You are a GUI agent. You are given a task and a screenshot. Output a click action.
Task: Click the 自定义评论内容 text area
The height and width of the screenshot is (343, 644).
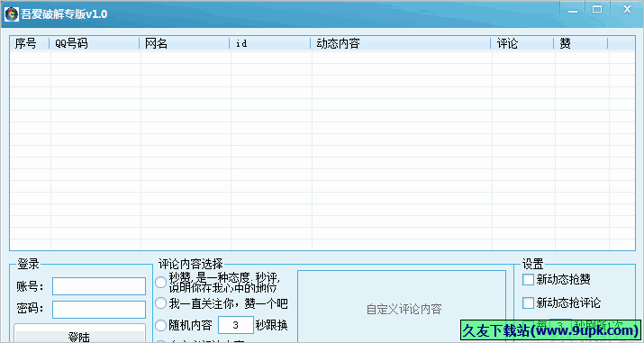coord(402,306)
